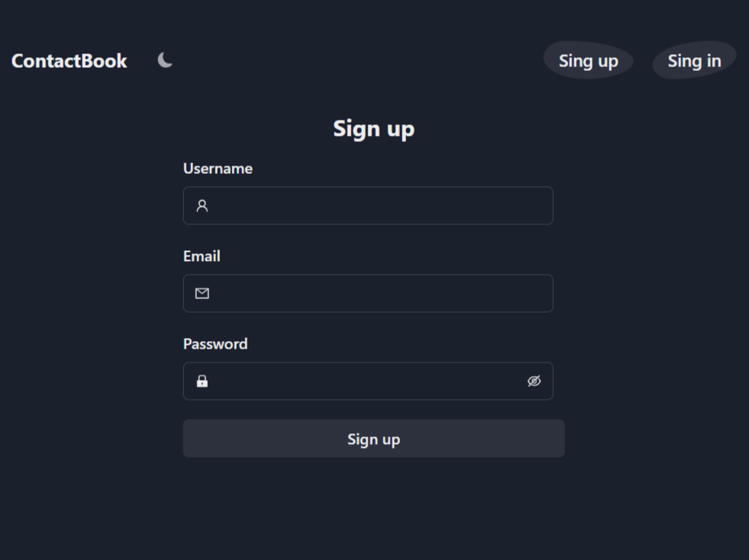Click the person silhouette inside the first input
Viewport: 749px width, 560px height.
pos(202,205)
